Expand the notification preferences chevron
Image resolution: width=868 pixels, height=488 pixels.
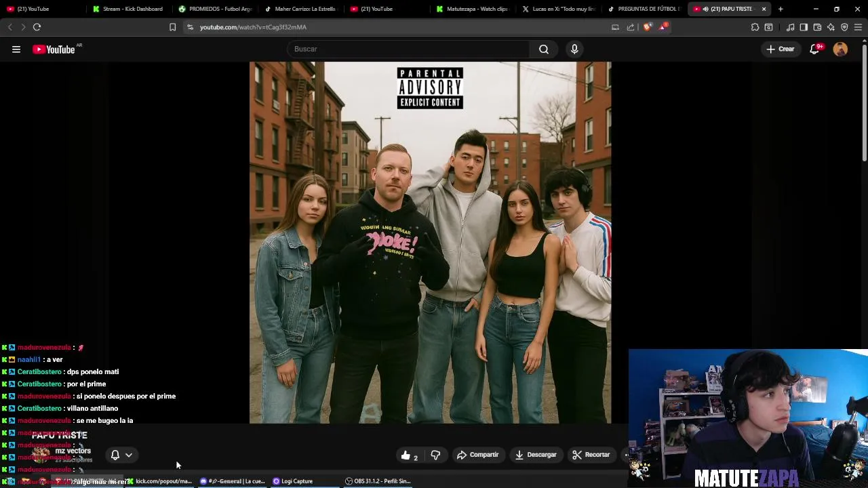pyautogui.click(x=129, y=455)
